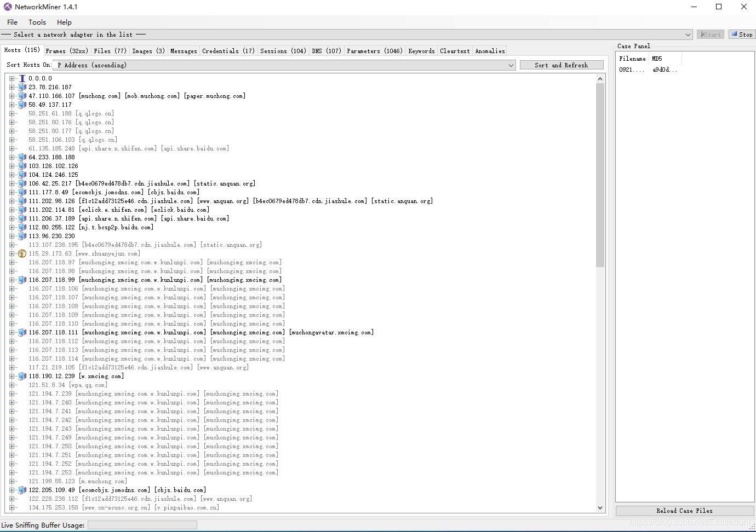
Task: Switch to the Frames tab
Action: pyautogui.click(x=67, y=51)
